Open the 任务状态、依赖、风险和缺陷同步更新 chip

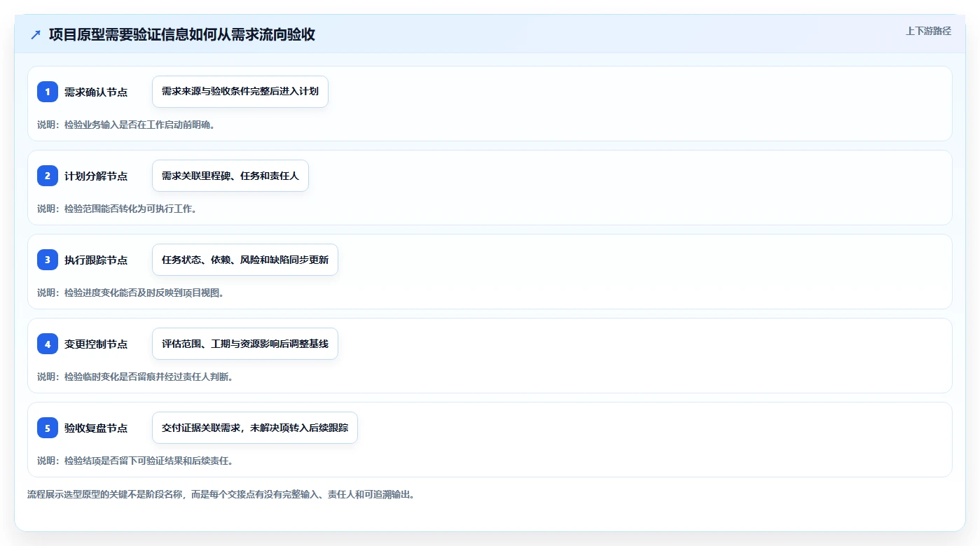point(245,260)
